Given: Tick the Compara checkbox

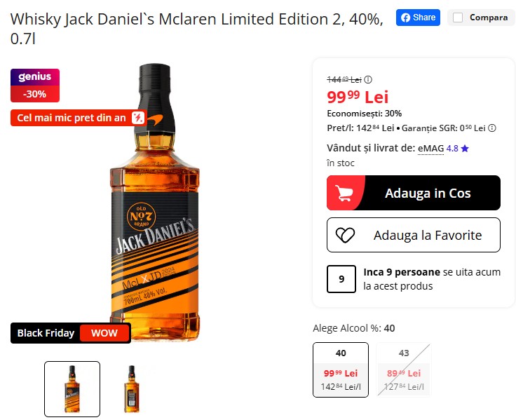Looking at the screenshot, I should pyautogui.click(x=458, y=18).
